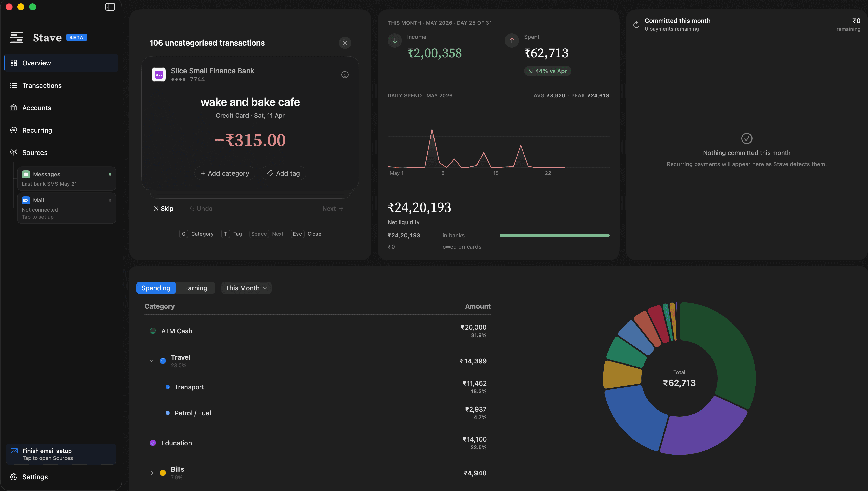
Task: Click the ATM Cash green color dot
Action: pyautogui.click(x=153, y=331)
